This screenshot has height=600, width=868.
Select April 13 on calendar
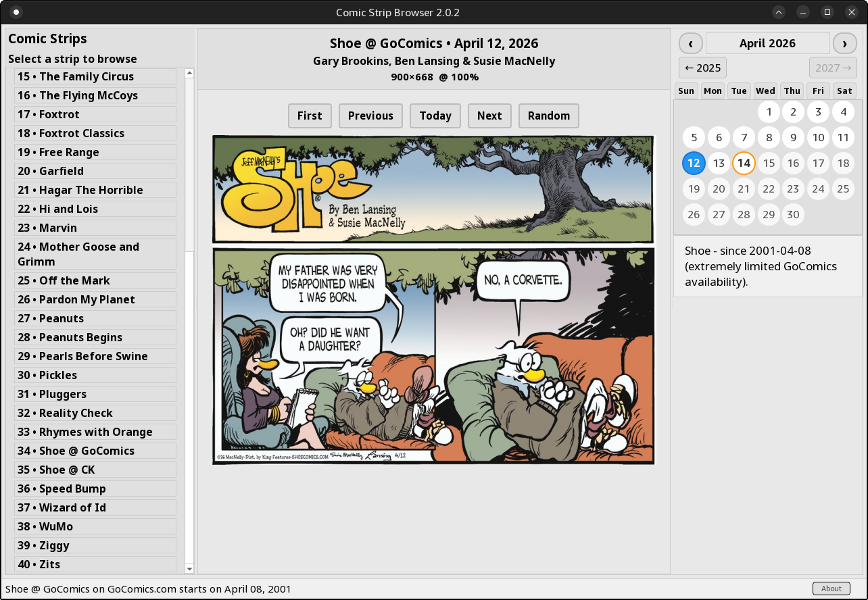point(719,163)
